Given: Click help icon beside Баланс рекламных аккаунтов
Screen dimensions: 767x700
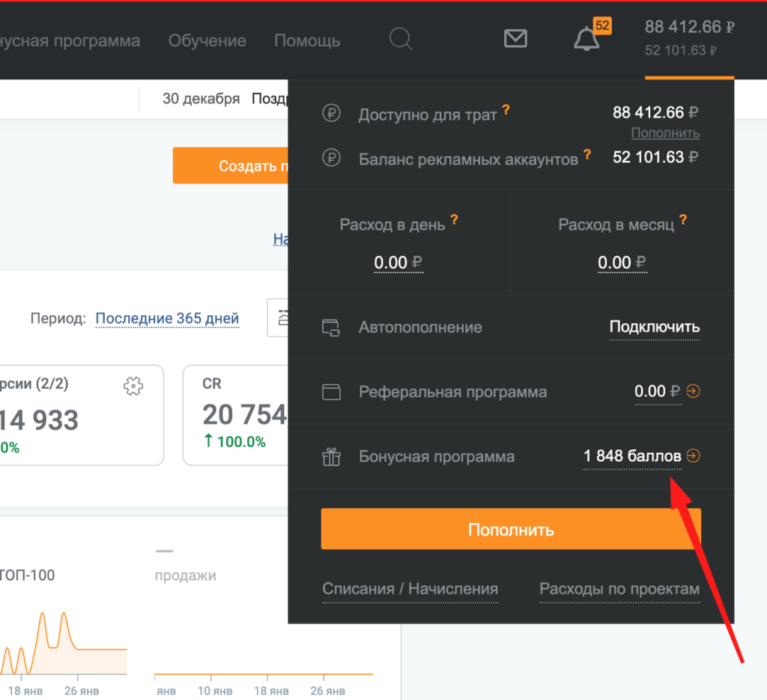Looking at the screenshot, I should coord(587,154).
